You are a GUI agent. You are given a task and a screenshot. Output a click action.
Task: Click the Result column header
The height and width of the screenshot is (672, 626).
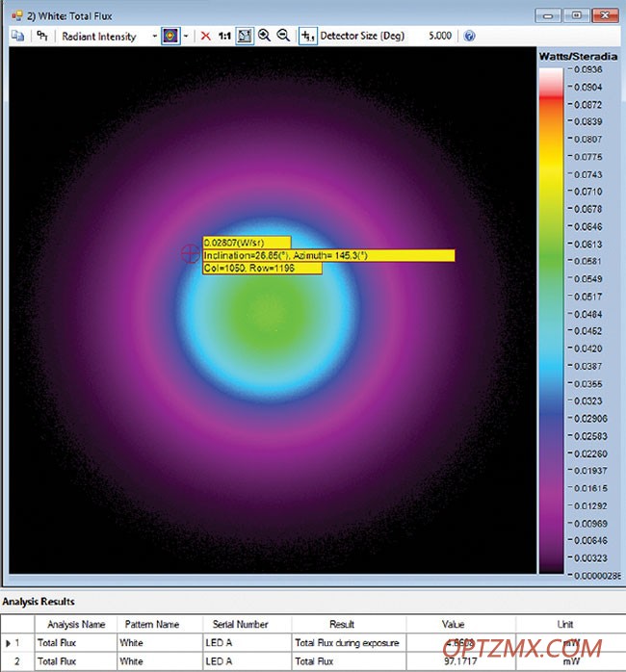click(342, 625)
